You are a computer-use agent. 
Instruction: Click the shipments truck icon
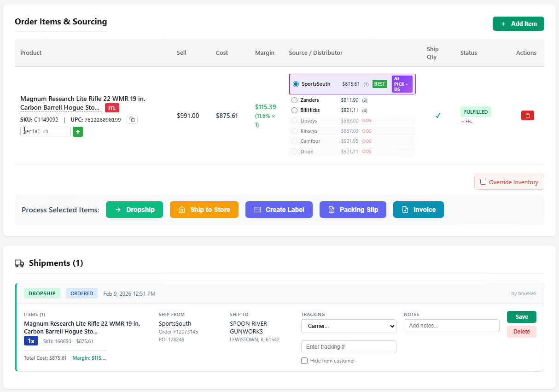(x=19, y=263)
